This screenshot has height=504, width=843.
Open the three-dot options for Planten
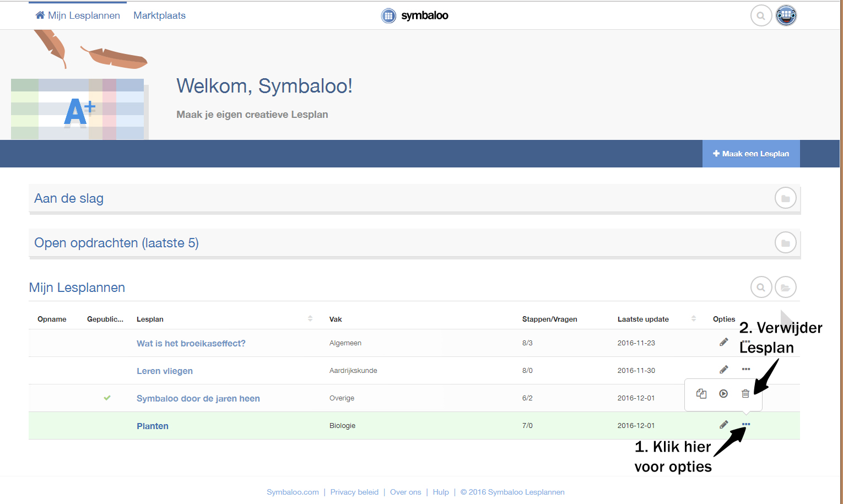pos(746,424)
